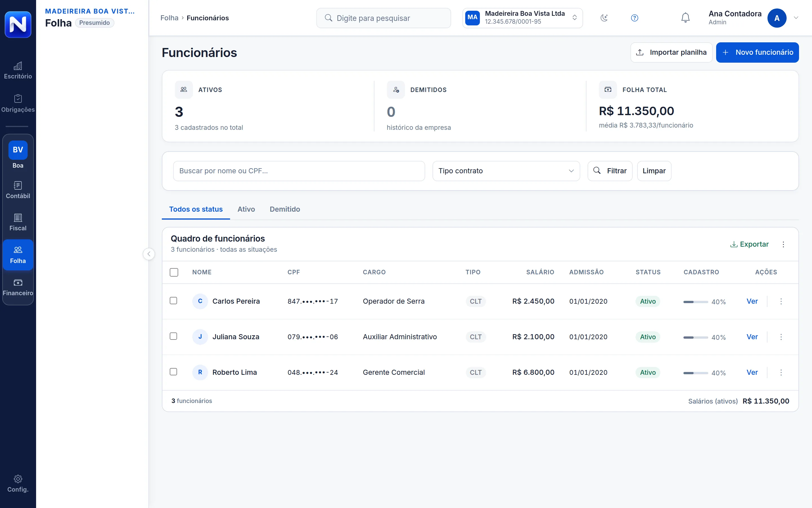This screenshot has height=508, width=812.
Task: Go to the Fiscal module
Action: [18, 222]
